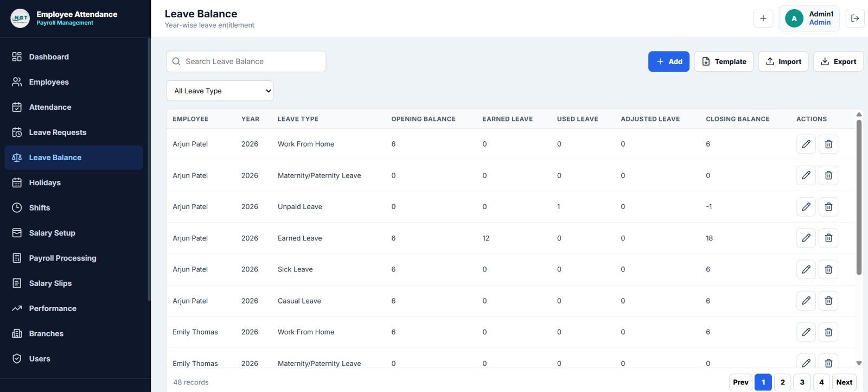The image size is (868, 392).
Task: Delete Arjun Patel's Unpaid Leave row
Action: pos(828,207)
